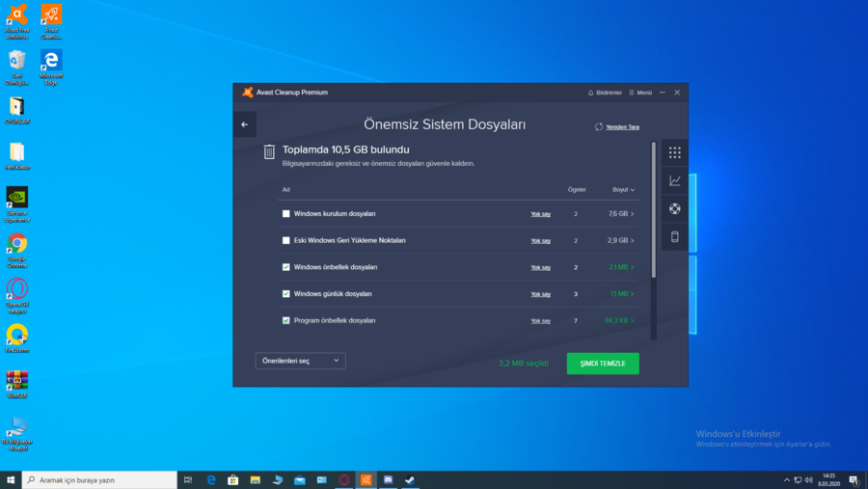Expand the 1,1 MB row chevron

pyautogui.click(x=632, y=294)
